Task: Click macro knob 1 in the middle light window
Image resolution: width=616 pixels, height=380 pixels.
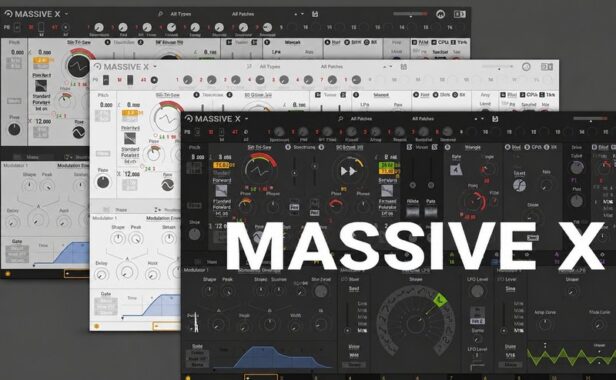Action: point(188,80)
